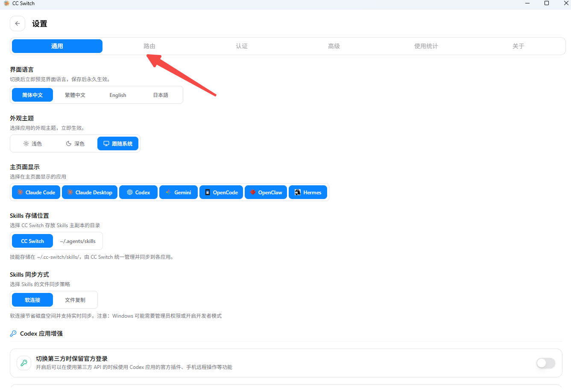Screen dimensions: 571x392
Task: Select CC Switch as Skills storage location
Action: [x=32, y=241]
